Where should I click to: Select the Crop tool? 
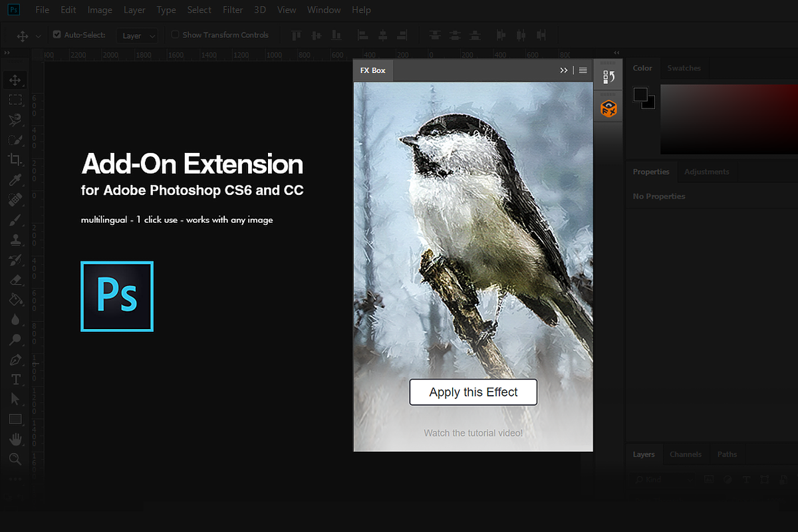coord(15,160)
